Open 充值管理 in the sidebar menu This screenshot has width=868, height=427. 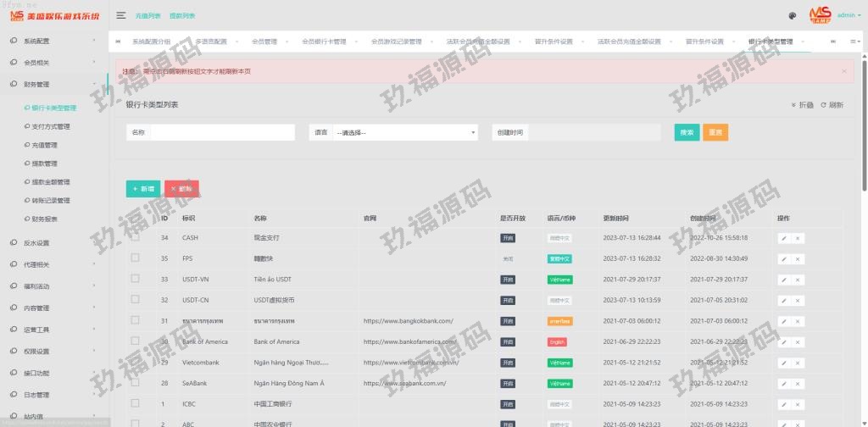coord(44,145)
